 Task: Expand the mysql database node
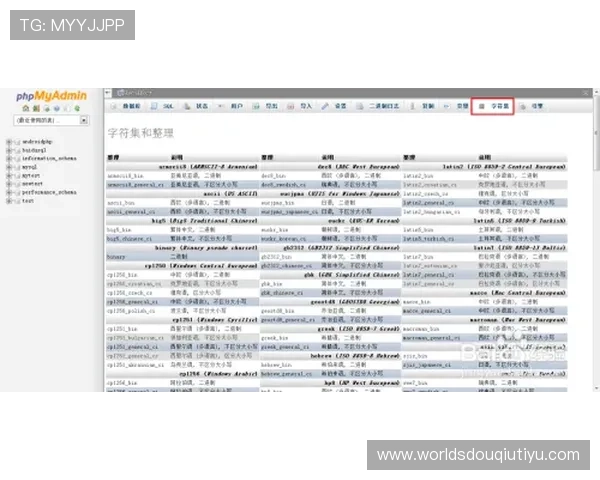10,166
